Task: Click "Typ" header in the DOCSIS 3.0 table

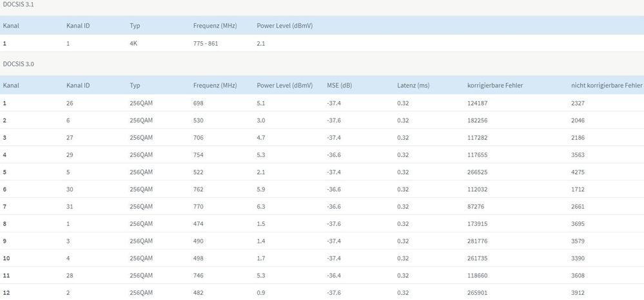Action: coord(135,85)
